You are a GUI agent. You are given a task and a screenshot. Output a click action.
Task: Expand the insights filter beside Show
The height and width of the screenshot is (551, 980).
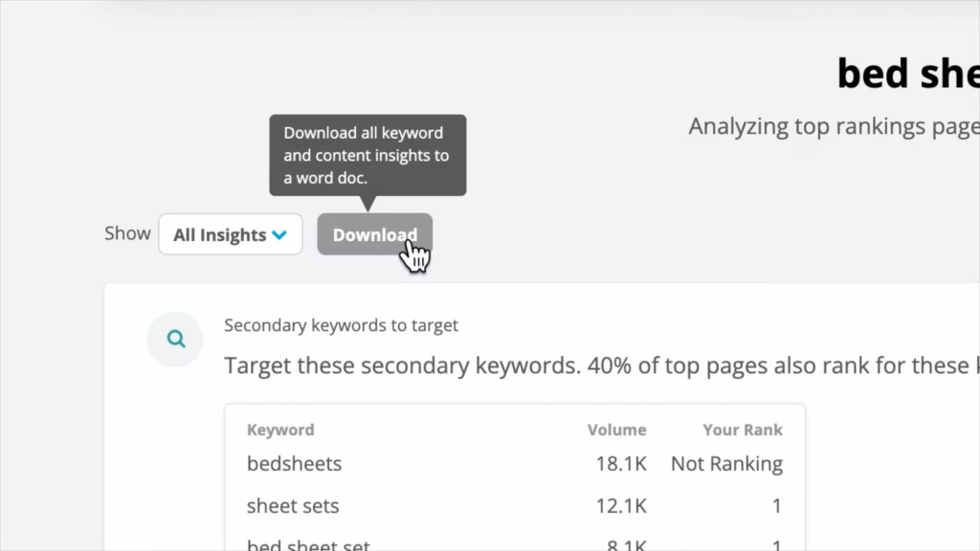point(230,234)
